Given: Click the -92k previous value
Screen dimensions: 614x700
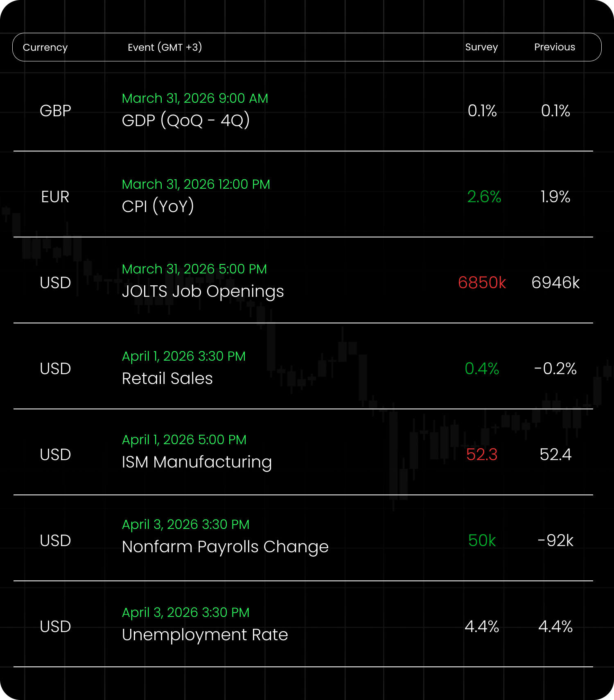Looking at the screenshot, I should click(x=555, y=541).
